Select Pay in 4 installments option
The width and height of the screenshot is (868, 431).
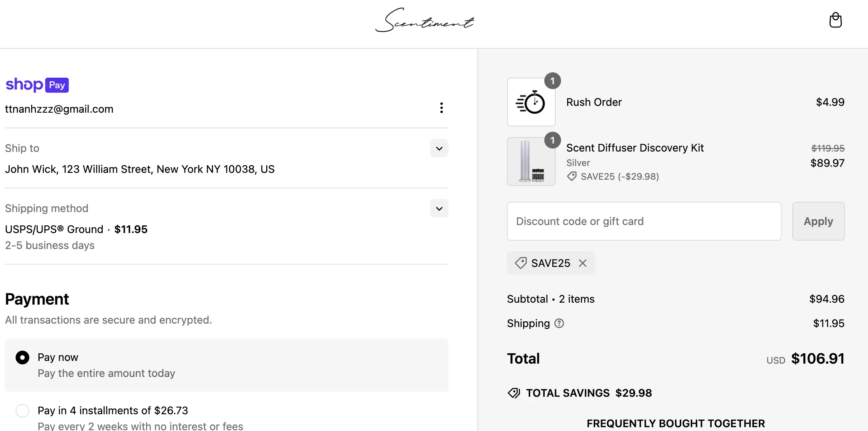point(22,411)
